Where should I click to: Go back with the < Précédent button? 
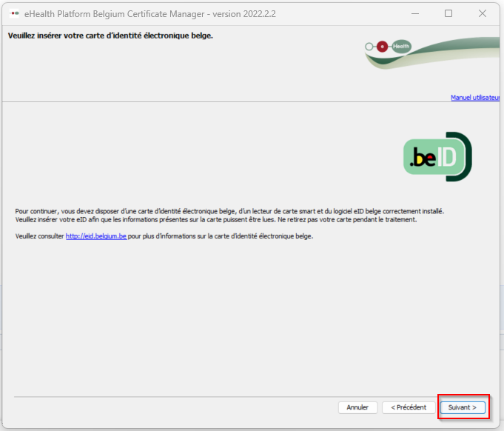409,407
